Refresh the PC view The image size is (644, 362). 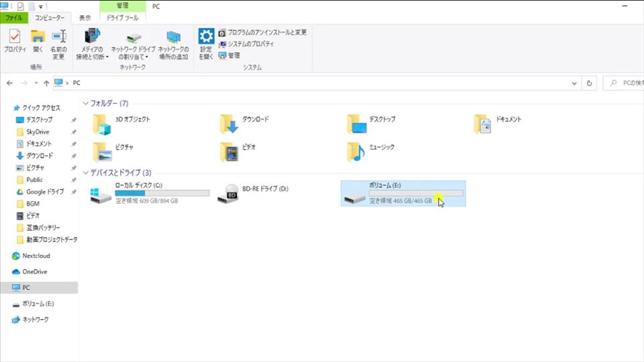(x=589, y=83)
